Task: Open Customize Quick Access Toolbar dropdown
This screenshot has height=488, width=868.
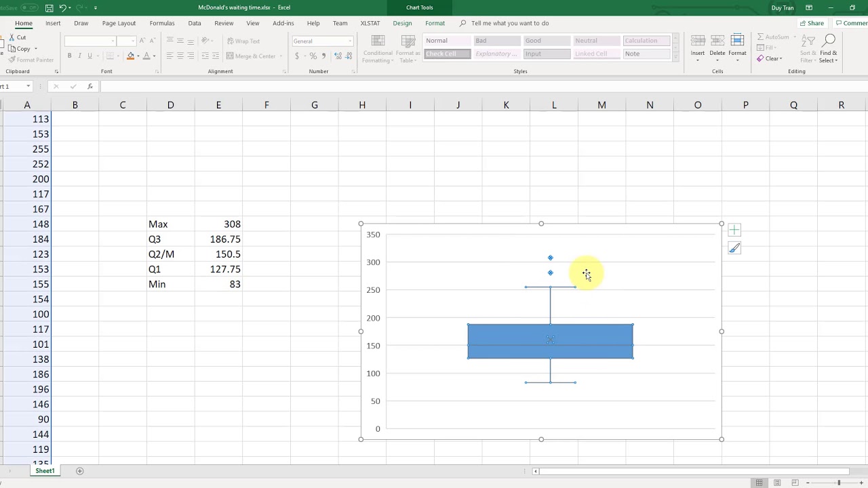Action: pos(95,8)
